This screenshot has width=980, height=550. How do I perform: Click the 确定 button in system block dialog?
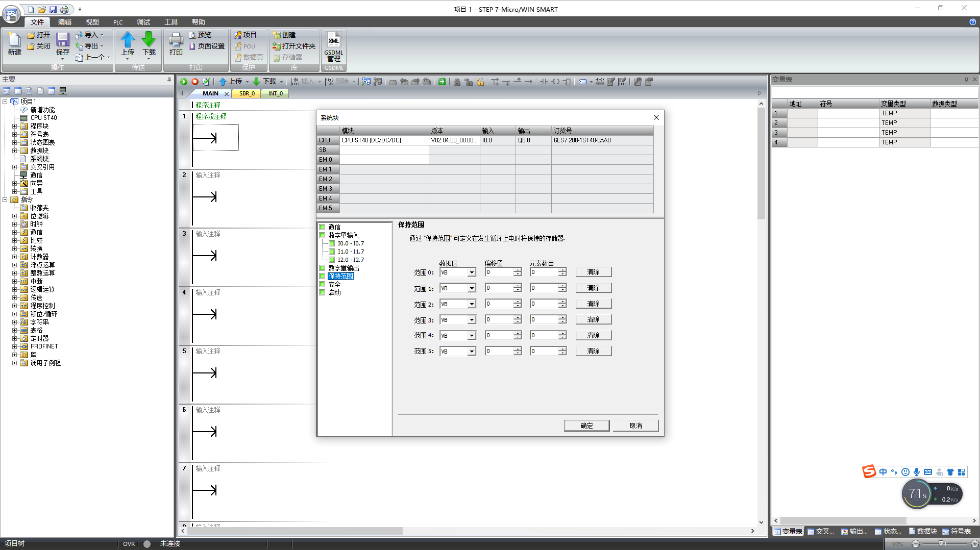(x=586, y=426)
